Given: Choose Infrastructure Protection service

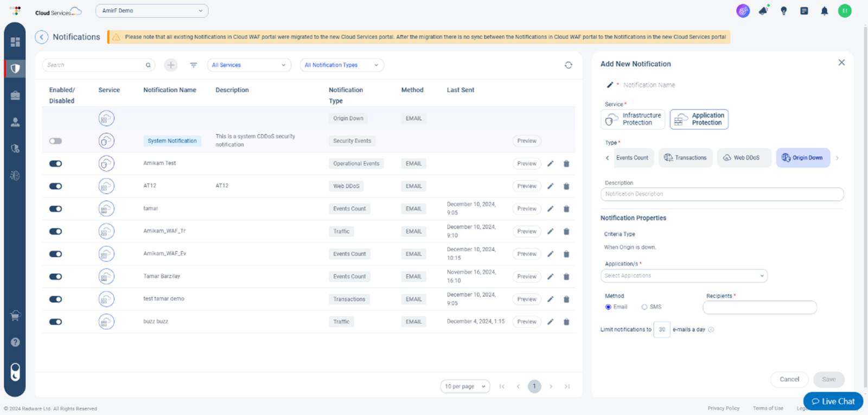Looking at the screenshot, I should [633, 119].
